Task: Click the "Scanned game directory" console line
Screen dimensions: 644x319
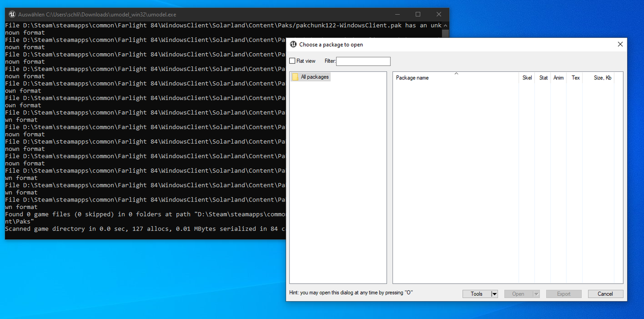Action: pos(145,229)
